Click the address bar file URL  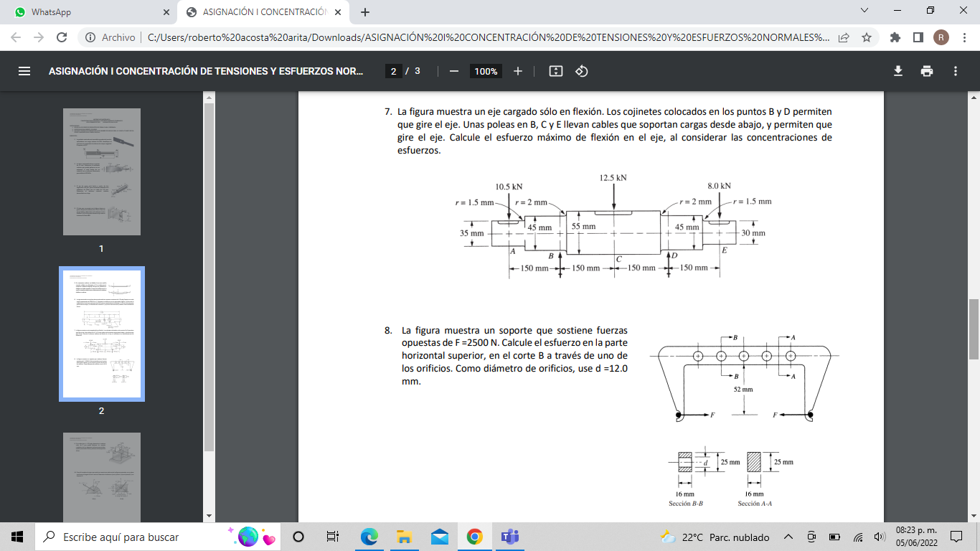[x=488, y=37]
